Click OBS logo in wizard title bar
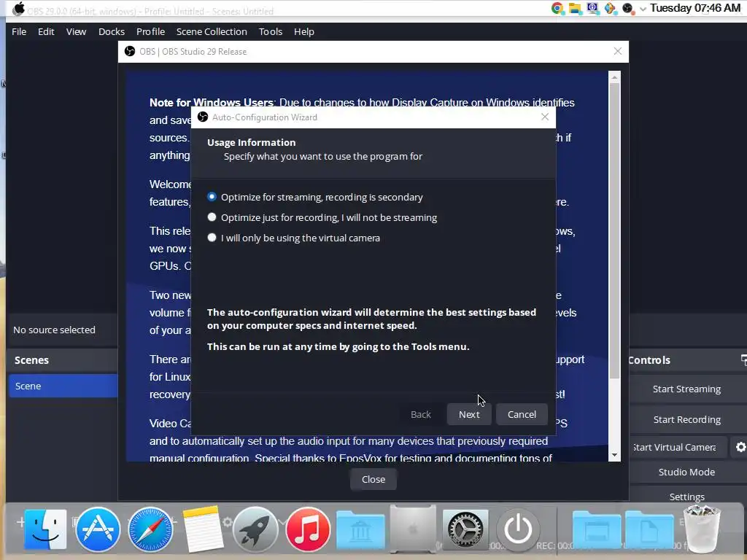The image size is (747, 560). [x=203, y=117]
